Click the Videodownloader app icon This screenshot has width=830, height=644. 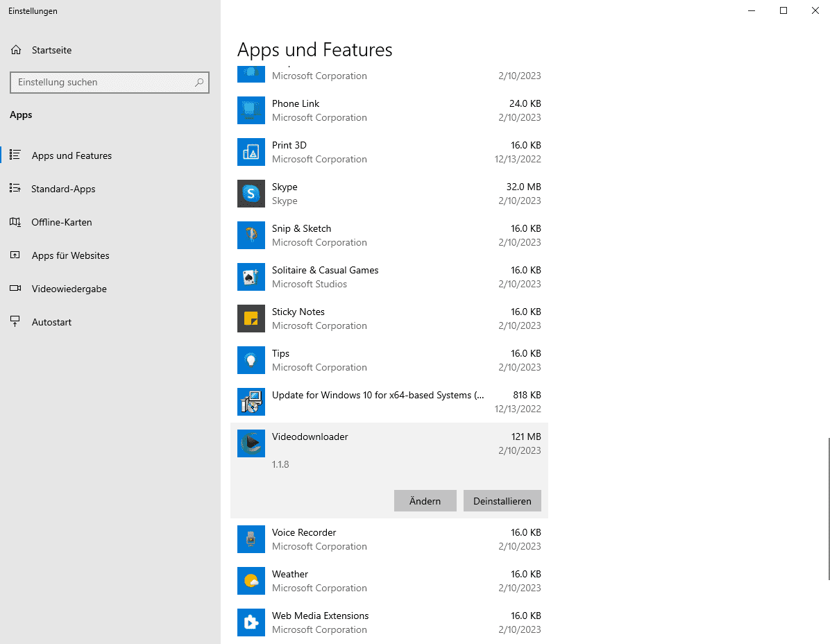(x=251, y=443)
